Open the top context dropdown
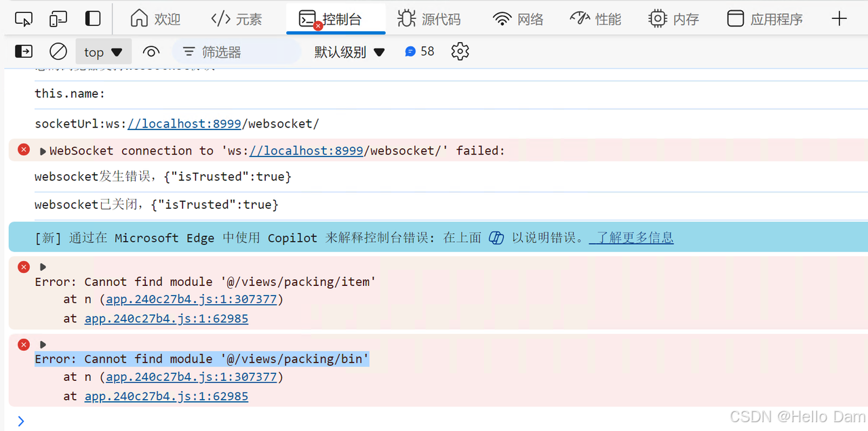Viewport: 868px width, 431px height. [x=103, y=52]
